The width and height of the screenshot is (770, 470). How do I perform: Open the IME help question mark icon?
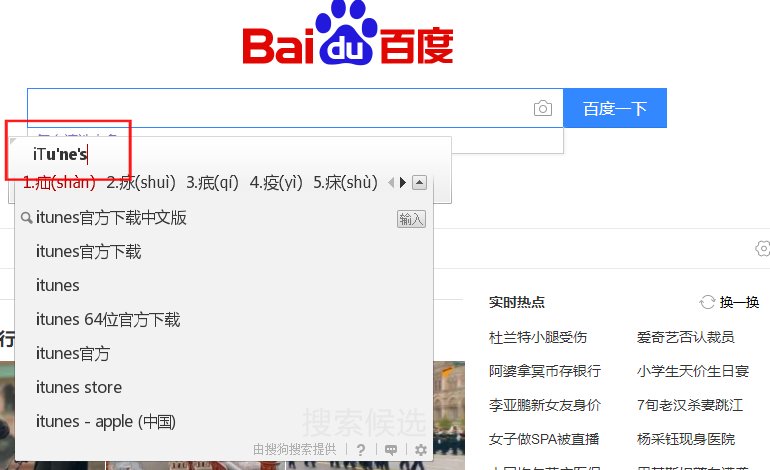361,449
